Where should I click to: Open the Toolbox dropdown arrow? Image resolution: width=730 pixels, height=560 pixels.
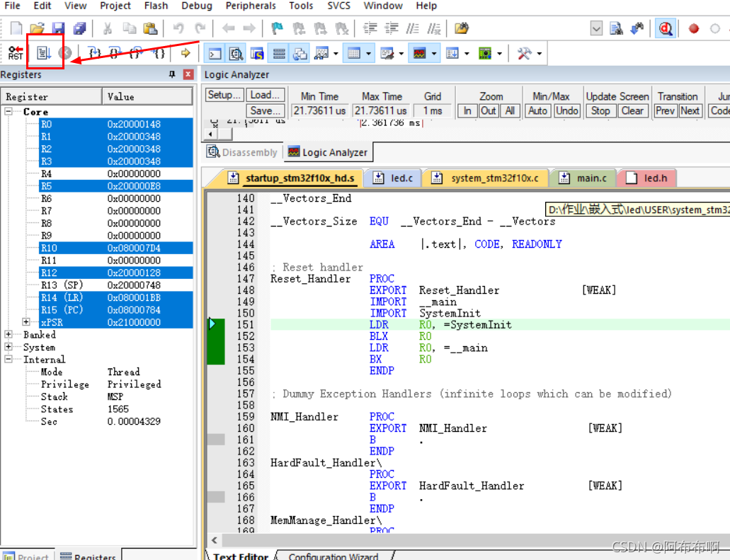[540, 54]
